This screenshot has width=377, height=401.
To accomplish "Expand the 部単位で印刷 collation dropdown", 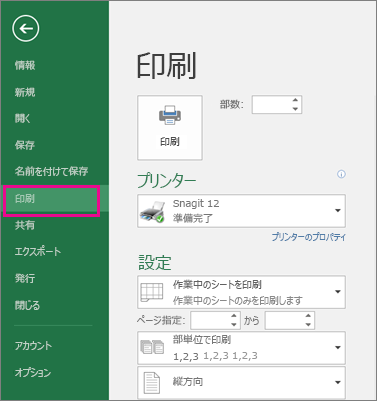I will coord(338,347).
